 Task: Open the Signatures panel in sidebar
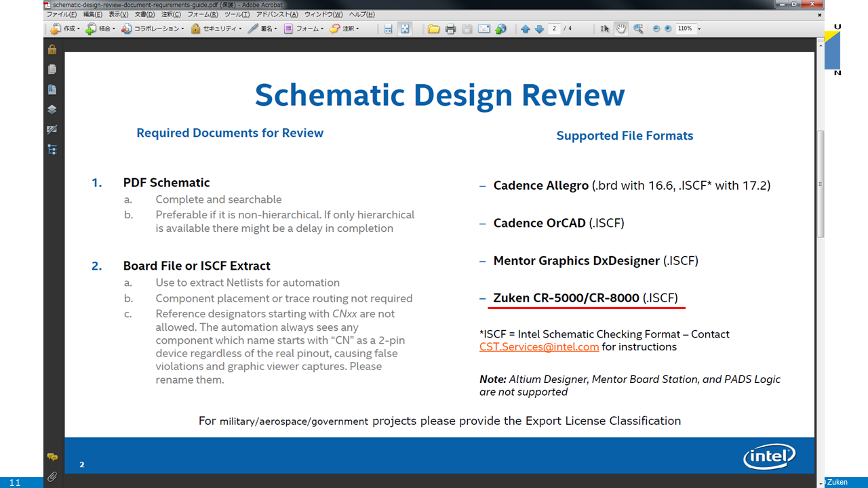[52, 129]
